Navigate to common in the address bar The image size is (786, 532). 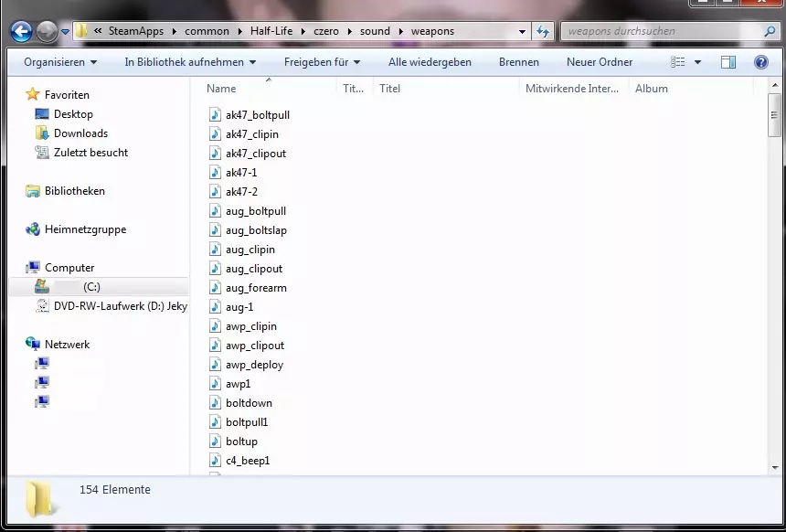tap(207, 31)
